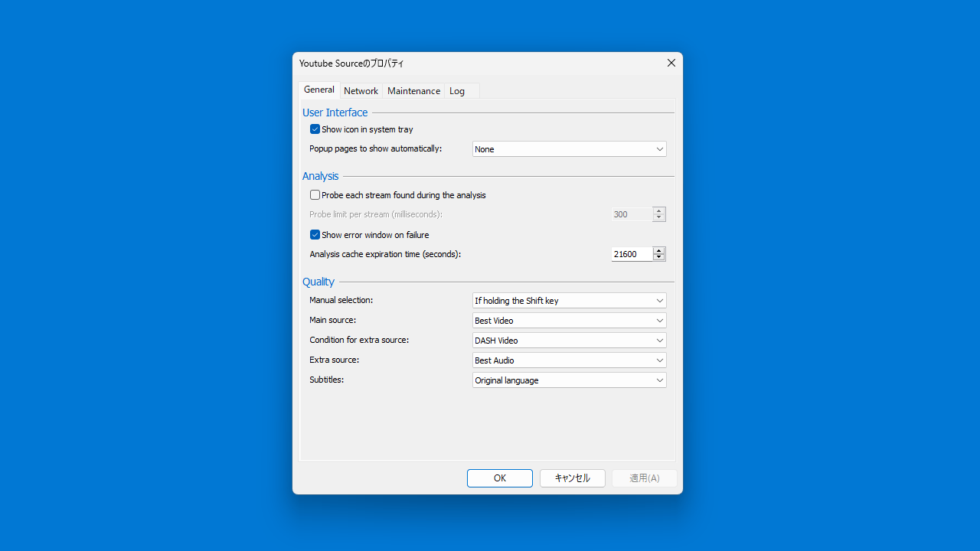The height and width of the screenshot is (551, 980).
Task: Click the Popup pages to show automatically label
Action: click(x=376, y=148)
